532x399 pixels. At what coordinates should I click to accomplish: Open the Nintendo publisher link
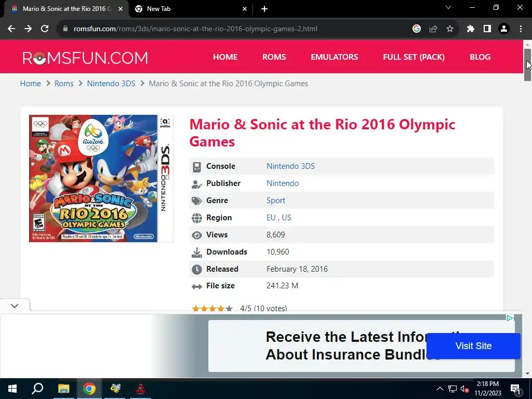[283, 183]
